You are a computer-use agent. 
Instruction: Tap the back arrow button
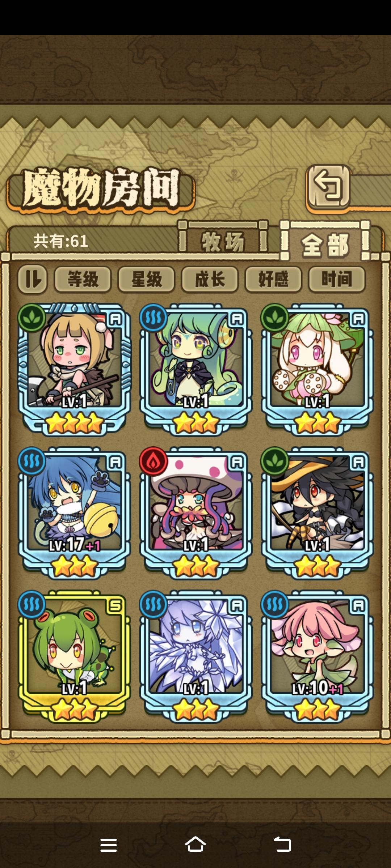click(328, 187)
